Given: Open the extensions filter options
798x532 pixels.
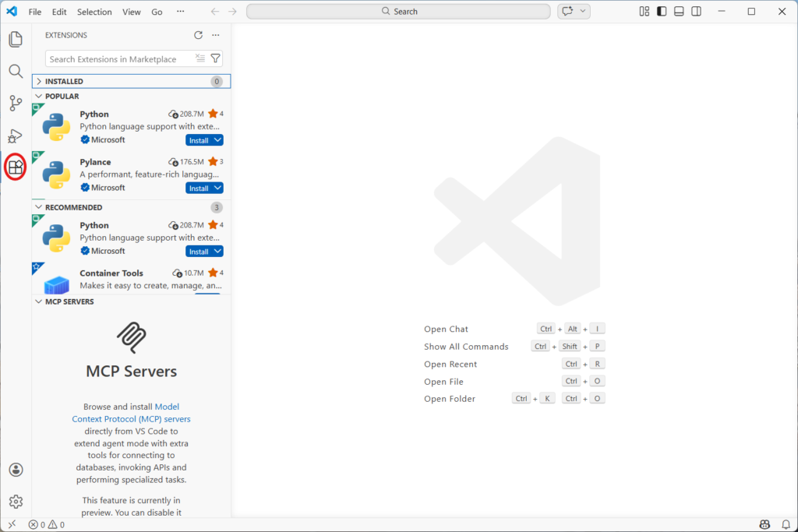Looking at the screenshot, I should (x=216, y=58).
